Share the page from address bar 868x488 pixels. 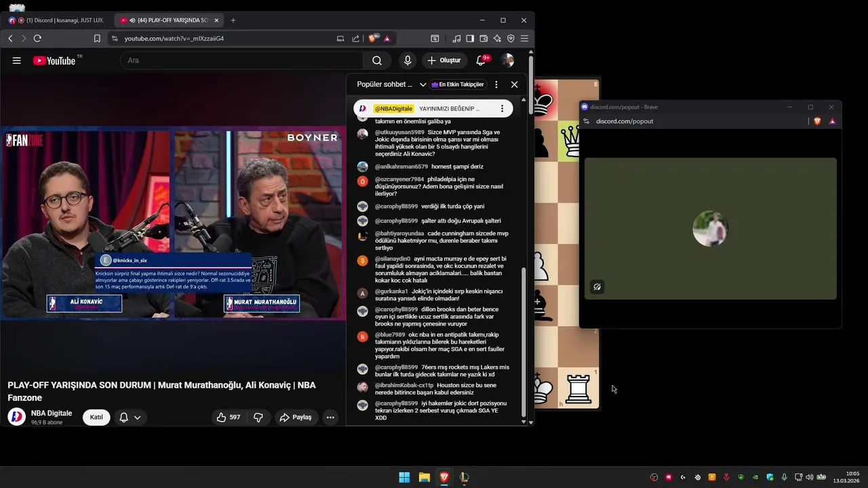coord(355,39)
